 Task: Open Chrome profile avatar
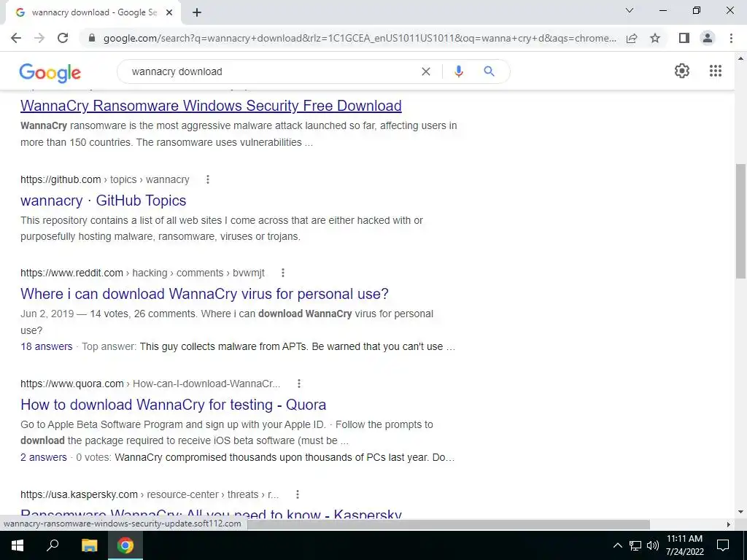708,38
